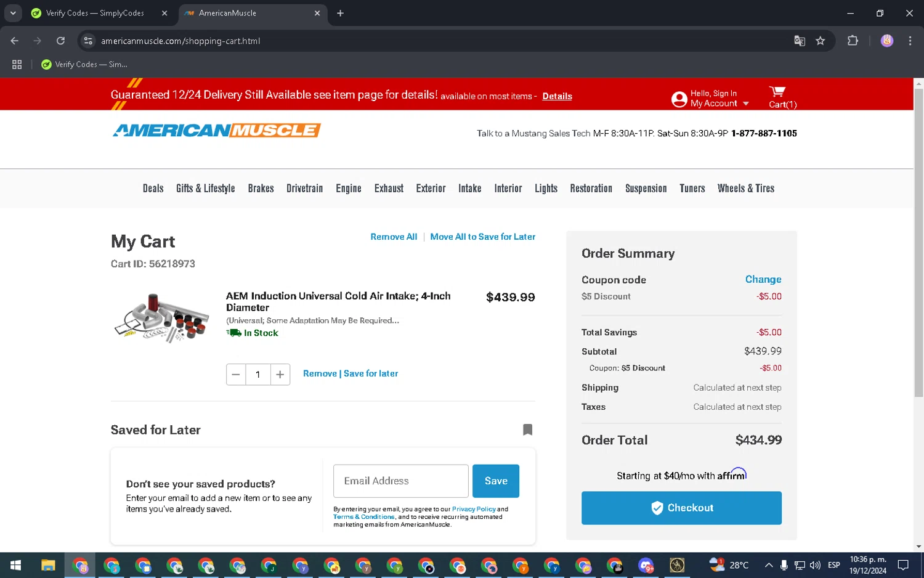
Task: Open the Details link in red banner
Action: [x=557, y=96]
